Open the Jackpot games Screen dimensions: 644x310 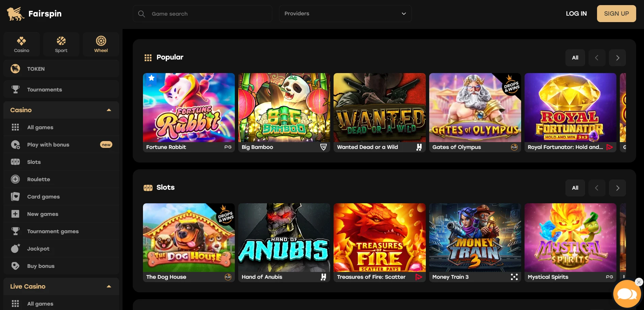(x=61, y=248)
